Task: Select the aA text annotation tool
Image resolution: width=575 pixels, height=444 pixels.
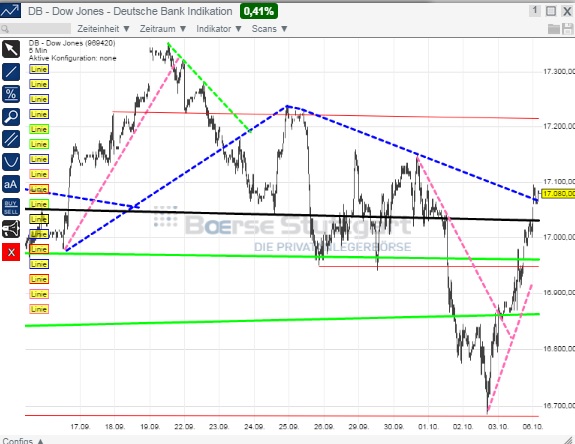Action: pyautogui.click(x=11, y=184)
